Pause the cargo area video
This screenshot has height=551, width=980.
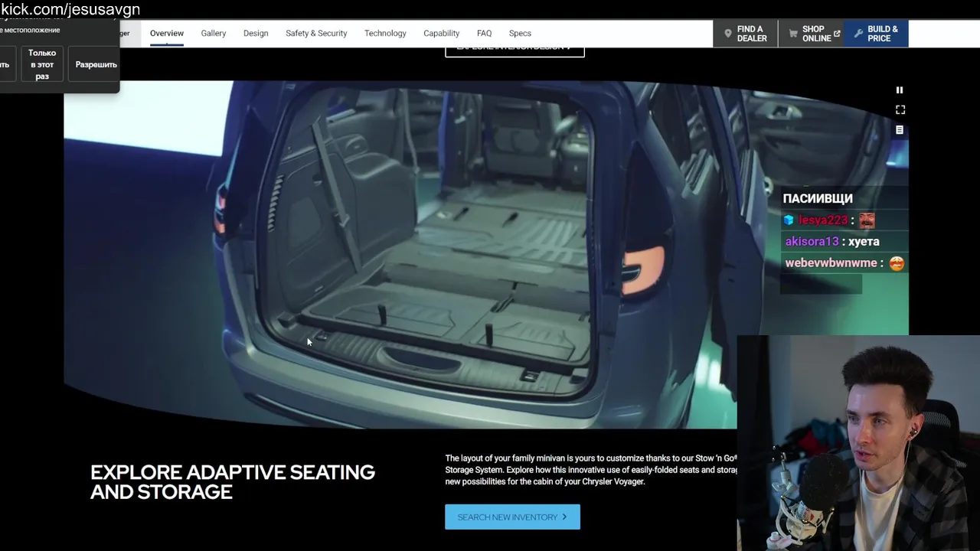900,90
